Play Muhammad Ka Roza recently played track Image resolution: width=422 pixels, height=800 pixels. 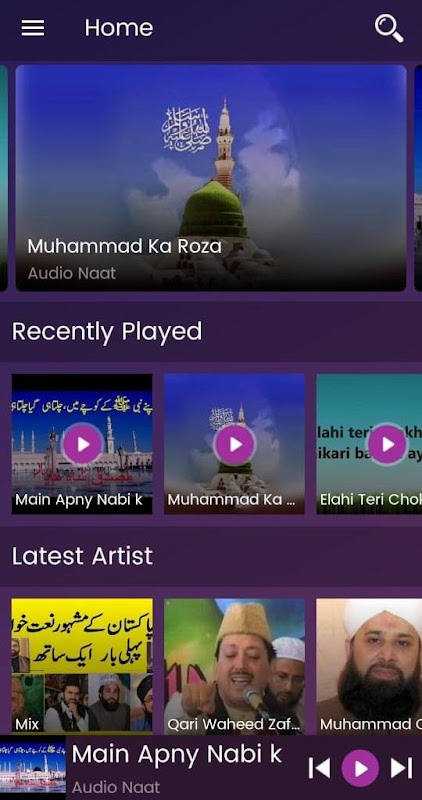[x=235, y=444]
